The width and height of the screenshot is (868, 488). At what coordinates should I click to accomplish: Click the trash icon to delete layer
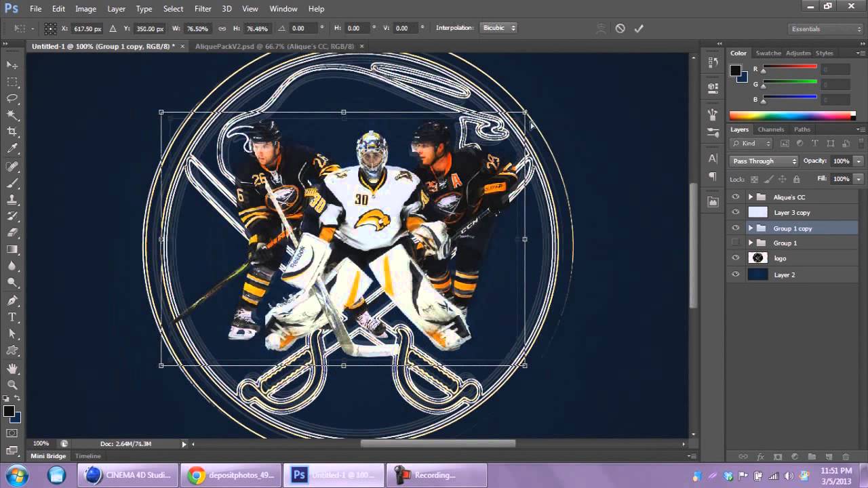(x=846, y=457)
